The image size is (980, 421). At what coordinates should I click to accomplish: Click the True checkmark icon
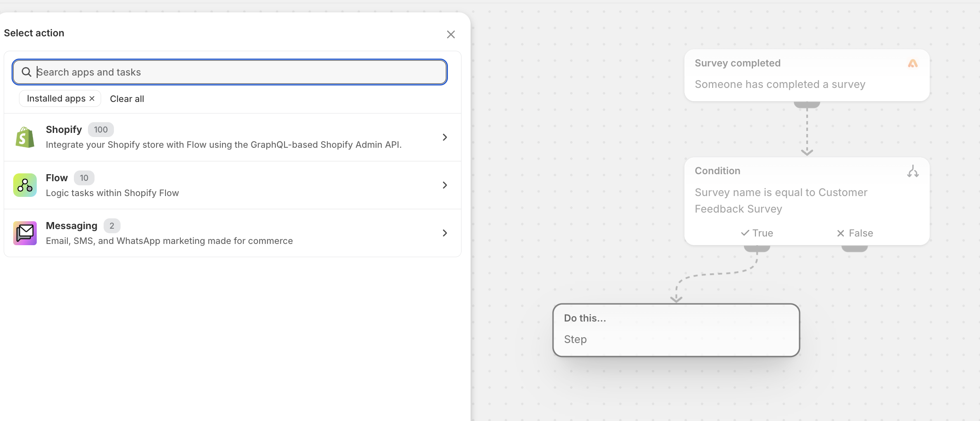[745, 233]
